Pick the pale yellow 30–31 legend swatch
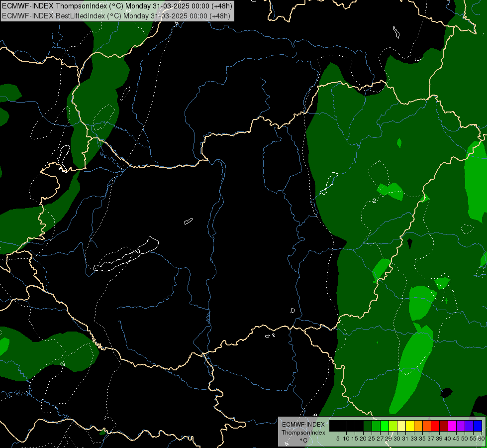 (401, 426)
